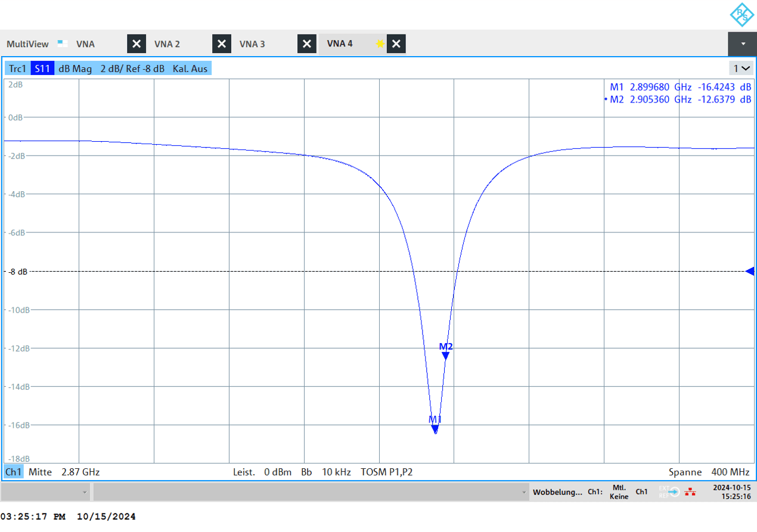Open the tab overflow dropdown at top right
This screenshot has height=532, width=757.
click(x=742, y=44)
